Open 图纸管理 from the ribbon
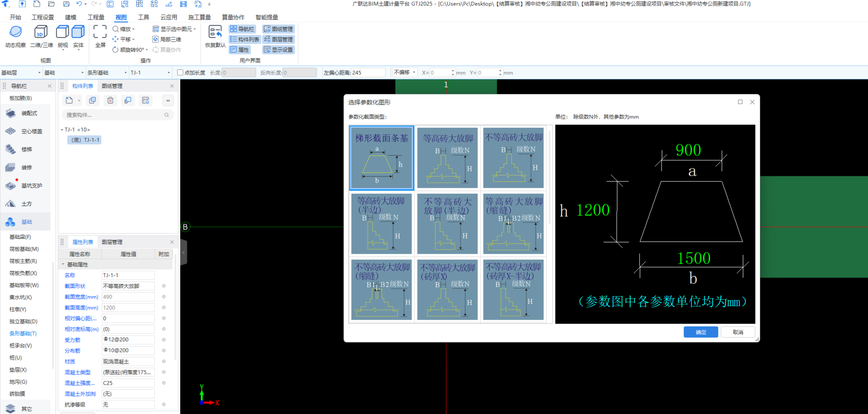The image size is (868, 414). point(278,29)
